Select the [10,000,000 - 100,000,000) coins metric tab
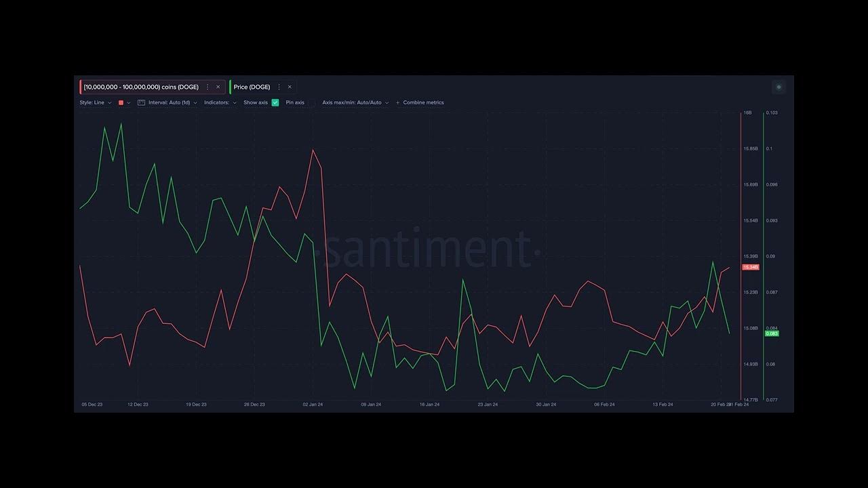The height and width of the screenshot is (488, 868). click(x=141, y=87)
